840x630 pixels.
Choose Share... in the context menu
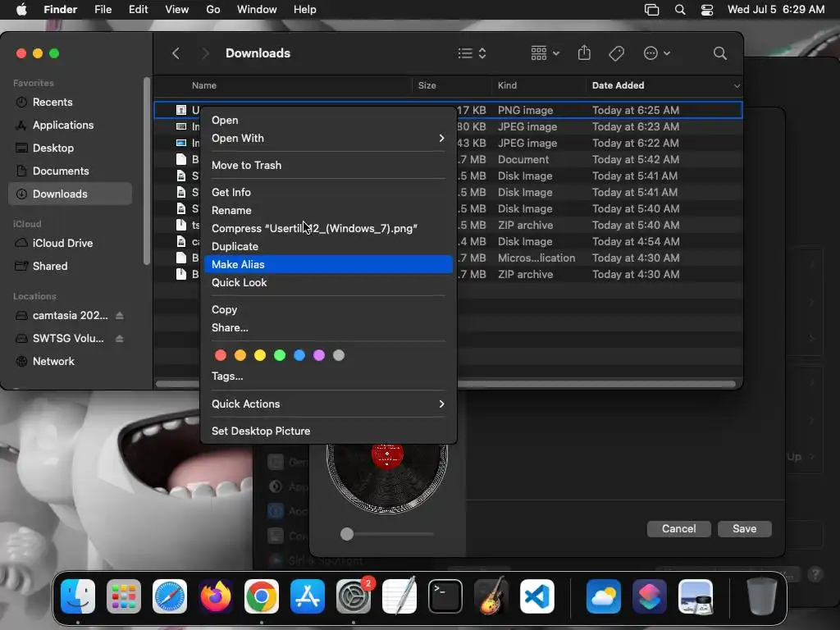point(328,327)
